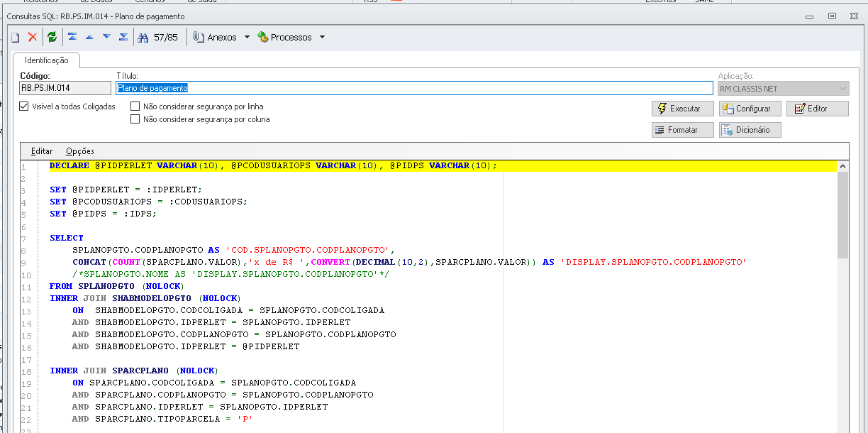Open the Editar menu

(42, 151)
